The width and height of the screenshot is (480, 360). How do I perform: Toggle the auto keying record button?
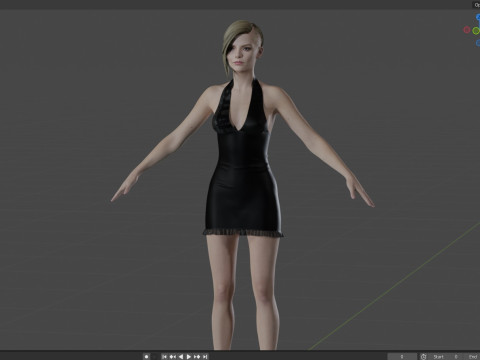coord(146,357)
